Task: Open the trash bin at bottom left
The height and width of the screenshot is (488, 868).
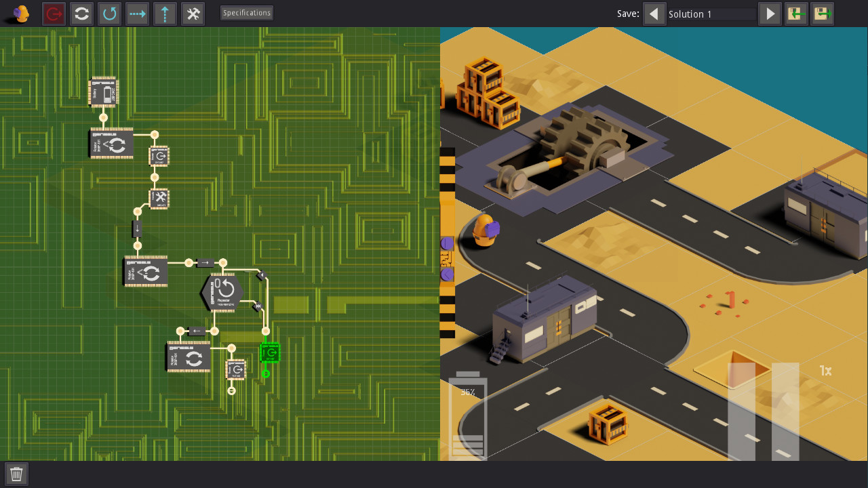Action: pyautogui.click(x=16, y=473)
